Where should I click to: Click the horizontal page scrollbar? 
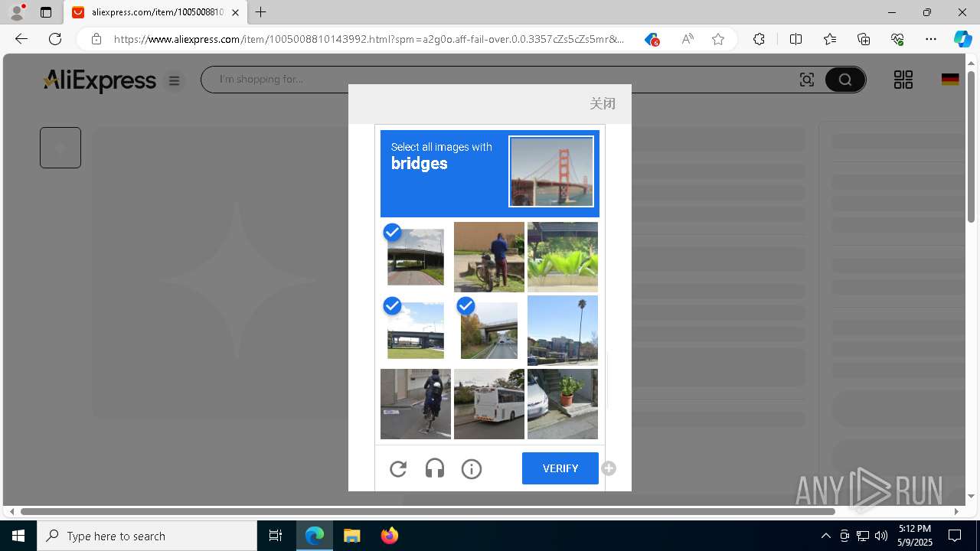[x=428, y=511]
